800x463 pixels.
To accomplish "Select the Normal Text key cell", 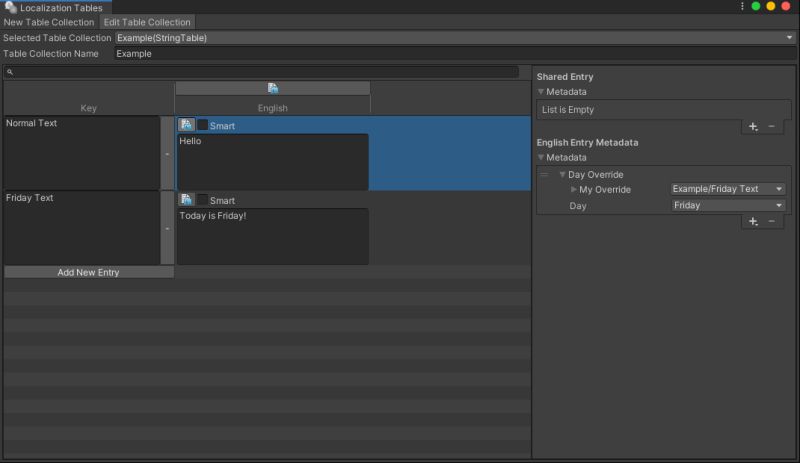I will (x=82, y=153).
